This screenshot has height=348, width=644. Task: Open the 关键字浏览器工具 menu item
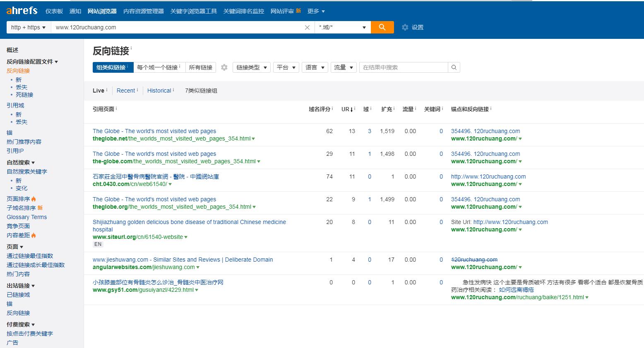point(193,11)
